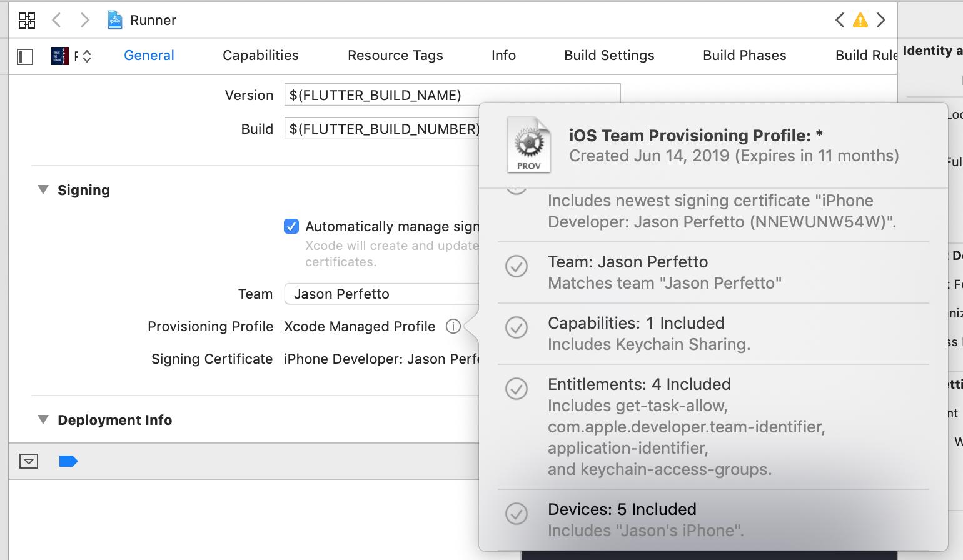Screen dimensions: 963x560
Task: Click the Entitlements check mark icon
Action: point(517,389)
